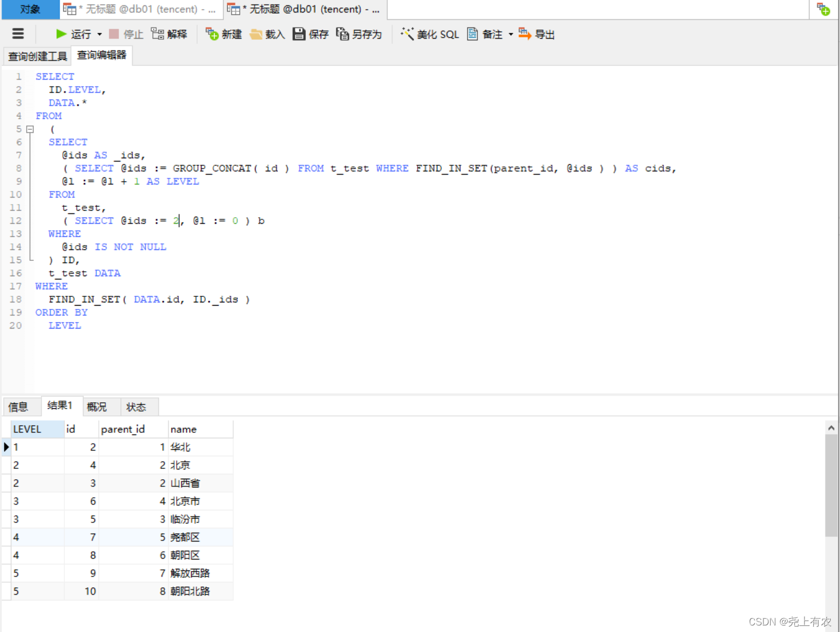840x632 pixels.
Task: Load a query file via 载入
Action: pyautogui.click(x=267, y=33)
